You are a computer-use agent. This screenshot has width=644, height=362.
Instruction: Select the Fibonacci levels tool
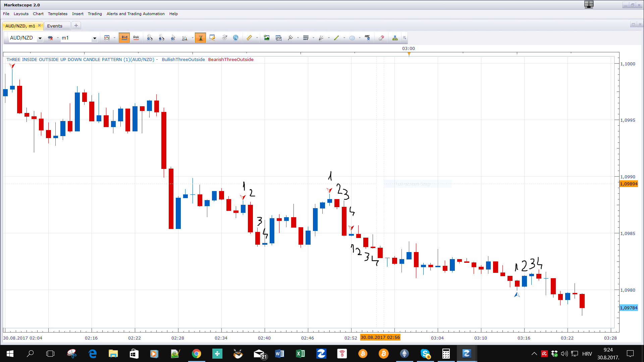(306, 38)
